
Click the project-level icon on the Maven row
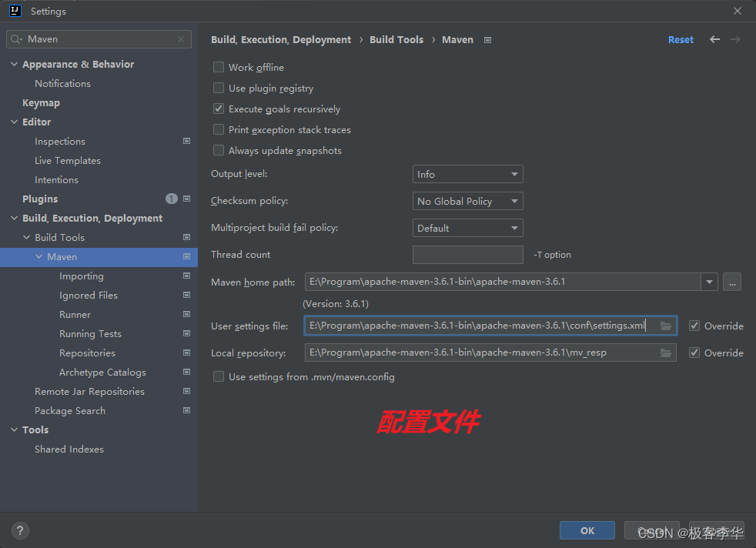click(x=186, y=256)
